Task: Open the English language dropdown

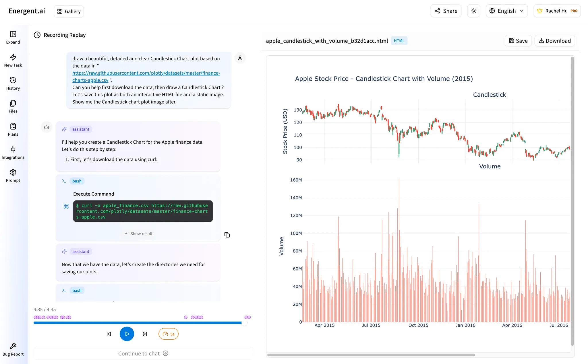Action: (x=507, y=11)
